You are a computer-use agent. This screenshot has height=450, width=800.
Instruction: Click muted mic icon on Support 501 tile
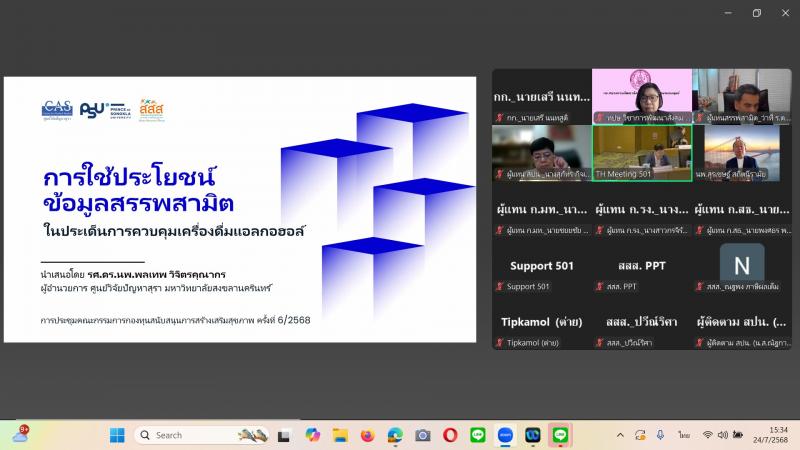[499, 286]
